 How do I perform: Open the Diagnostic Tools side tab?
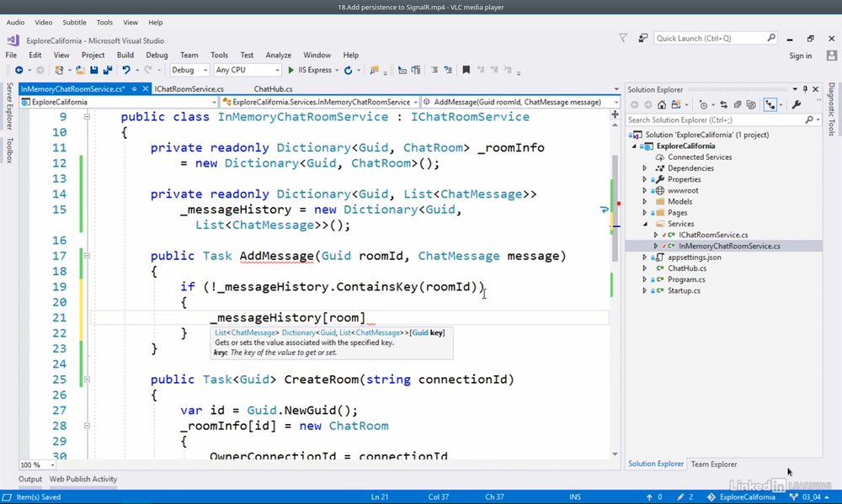831,109
